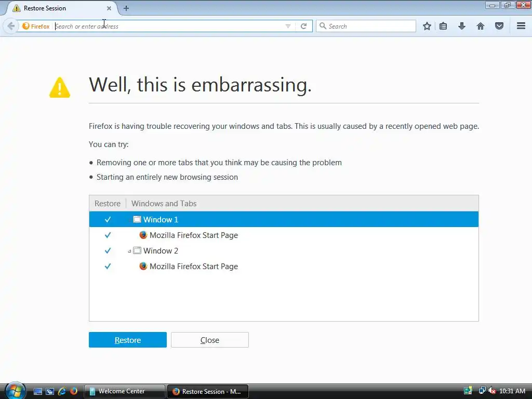Viewport: 532px width, 399px height.
Task: Click the 10:31 AM clock
Action: (512, 391)
